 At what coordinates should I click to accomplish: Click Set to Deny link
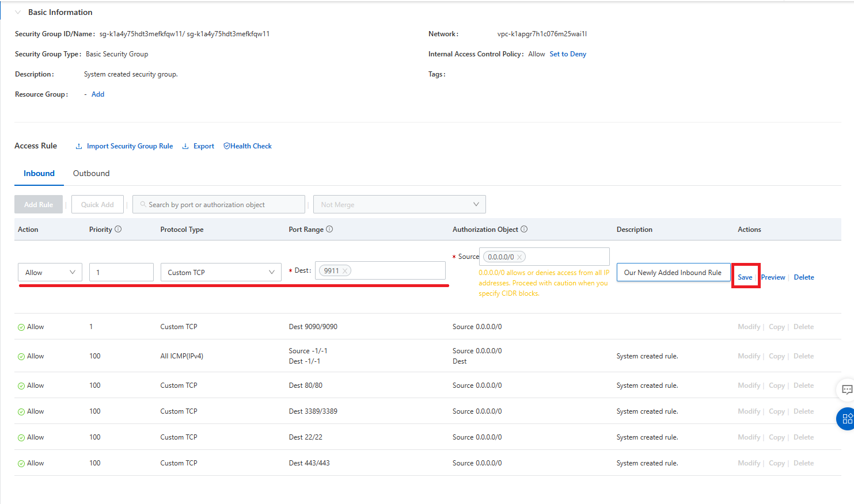click(x=568, y=54)
